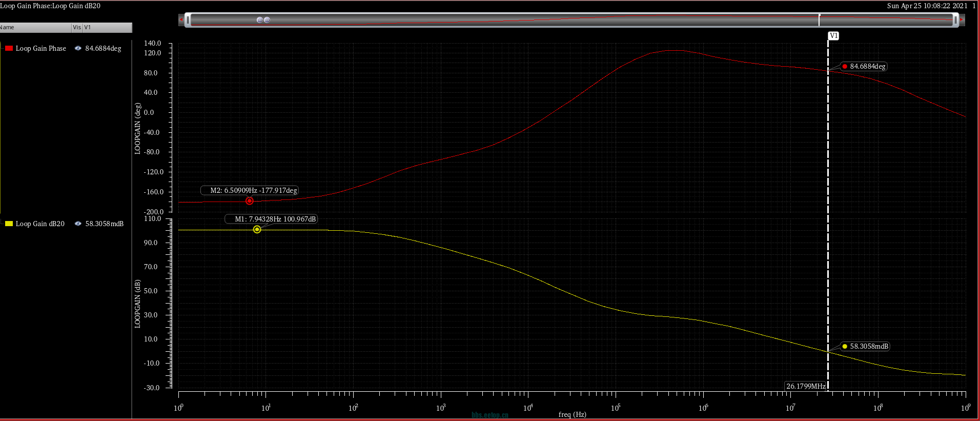Click the M1 yellow marker point on gain curve
Screen dimensions: 980x421
point(257,230)
